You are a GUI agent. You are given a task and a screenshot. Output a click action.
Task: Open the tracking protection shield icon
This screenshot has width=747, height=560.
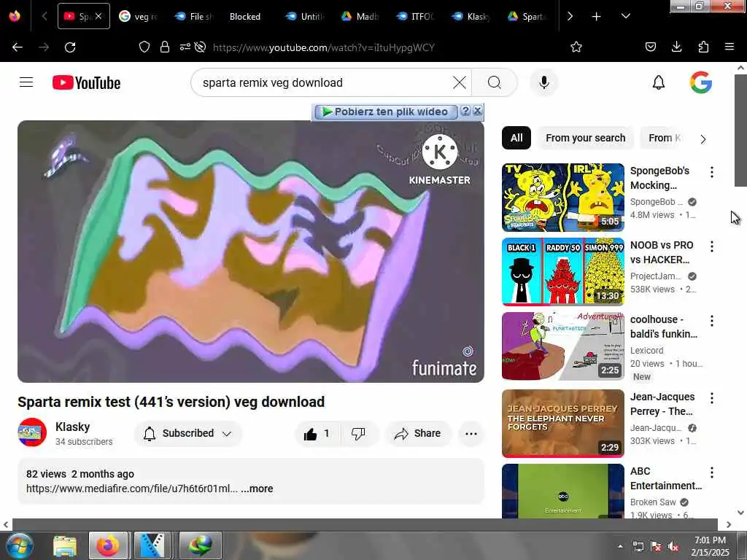click(x=144, y=47)
